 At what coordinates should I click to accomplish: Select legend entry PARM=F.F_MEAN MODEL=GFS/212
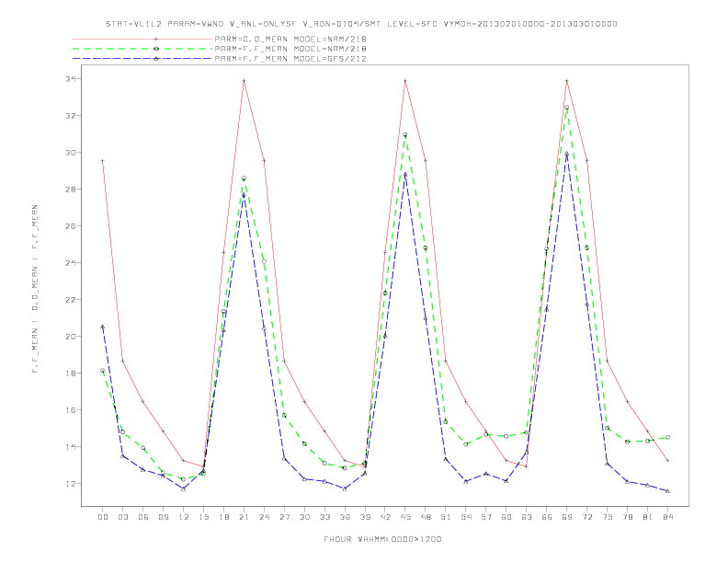coord(290,59)
